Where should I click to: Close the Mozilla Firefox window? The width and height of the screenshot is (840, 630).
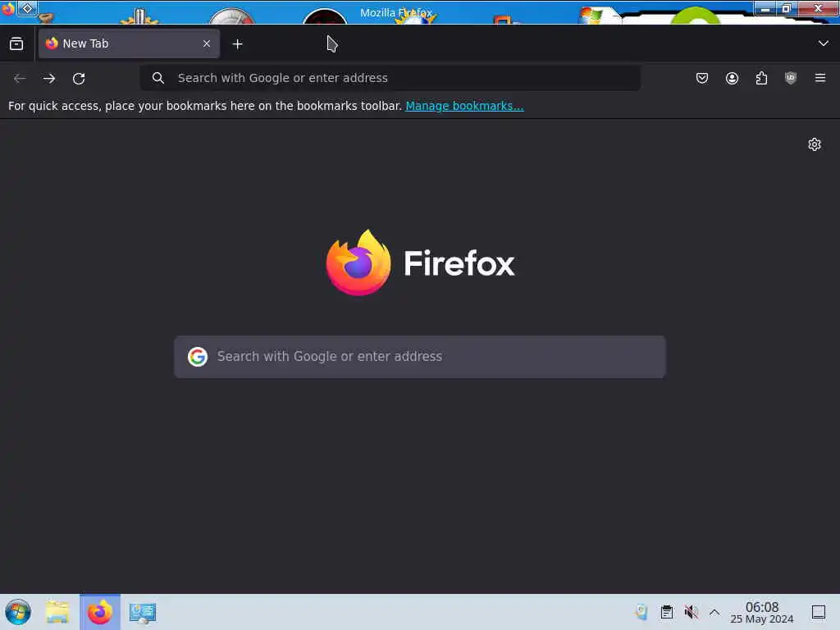tap(818, 8)
